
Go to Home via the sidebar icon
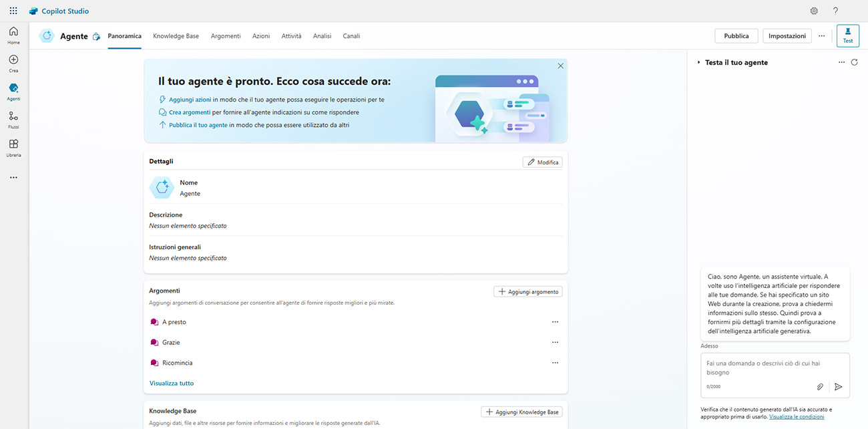tap(13, 31)
